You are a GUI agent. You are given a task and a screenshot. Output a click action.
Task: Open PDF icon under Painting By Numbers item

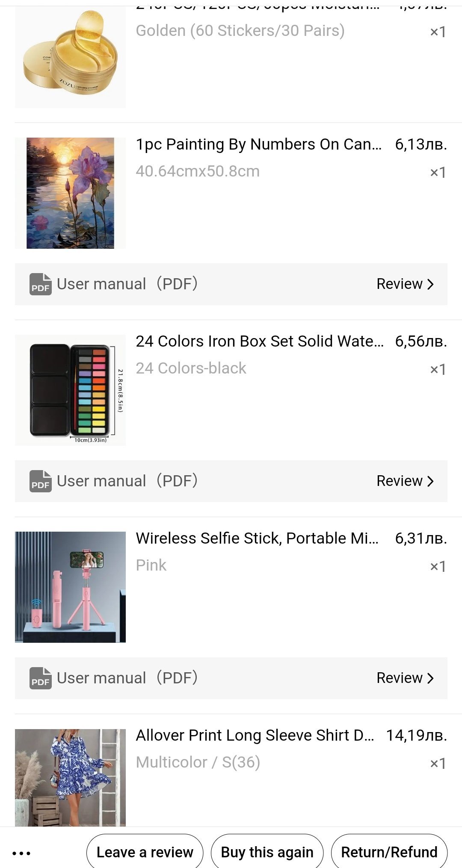point(40,284)
